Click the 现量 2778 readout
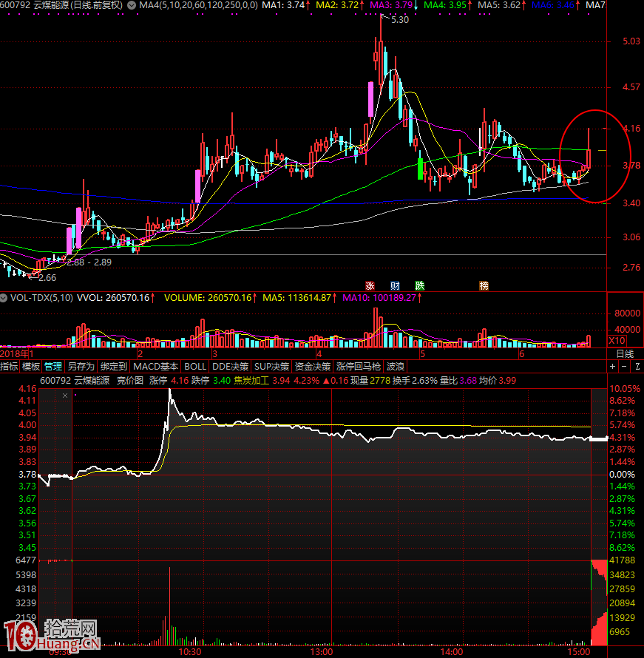The height and width of the screenshot is (658, 644). pyautogui.click(x=370, y=381)
